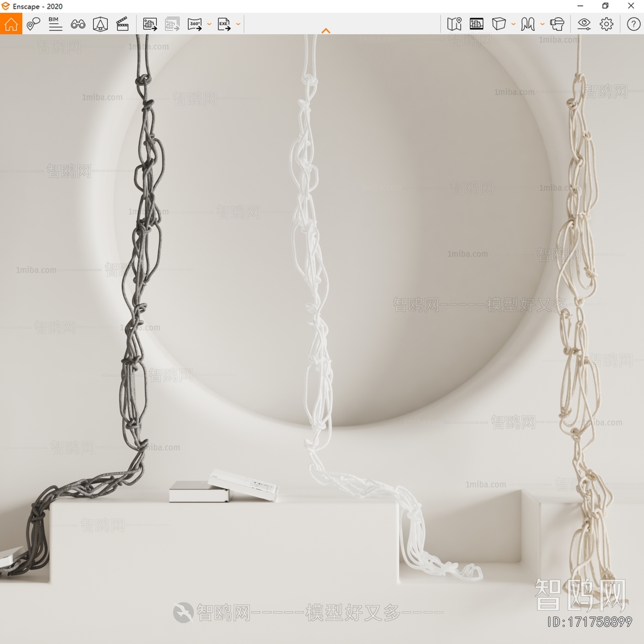This screenshot has height=644, width=644.
Task: Click the Batch Rendering icon
Action: point(172,24)
